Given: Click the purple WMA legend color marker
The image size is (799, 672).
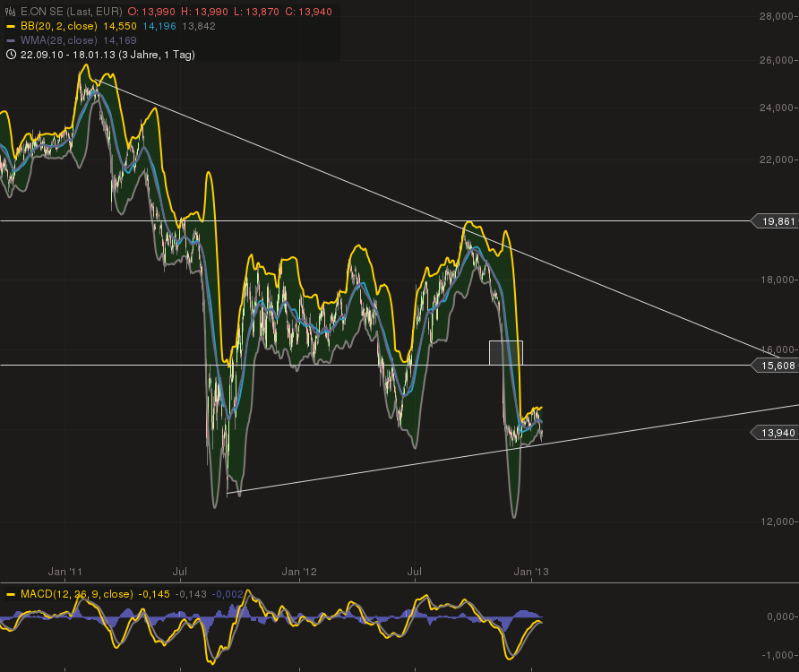Looking at the screenshot, I should (10, 40).
